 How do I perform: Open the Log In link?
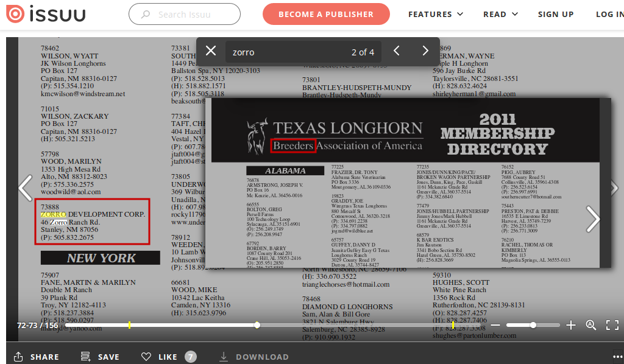click(609, 15)
